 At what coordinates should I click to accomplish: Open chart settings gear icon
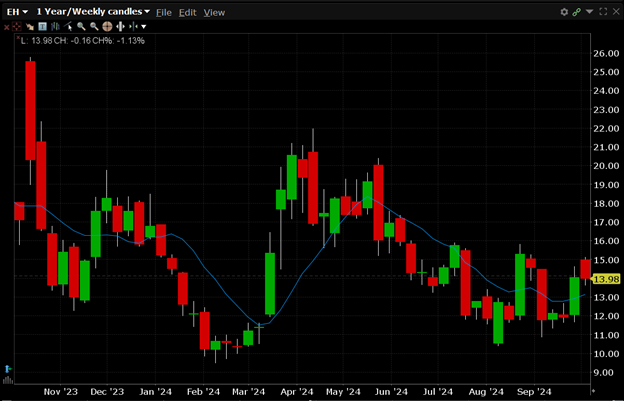click(x=564, y=11)
